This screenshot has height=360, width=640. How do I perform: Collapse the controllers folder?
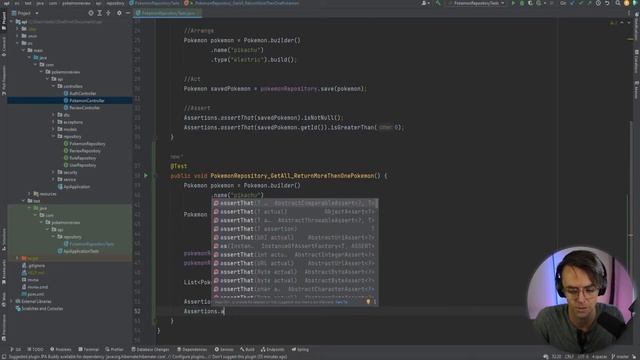(x=53, y=86)
